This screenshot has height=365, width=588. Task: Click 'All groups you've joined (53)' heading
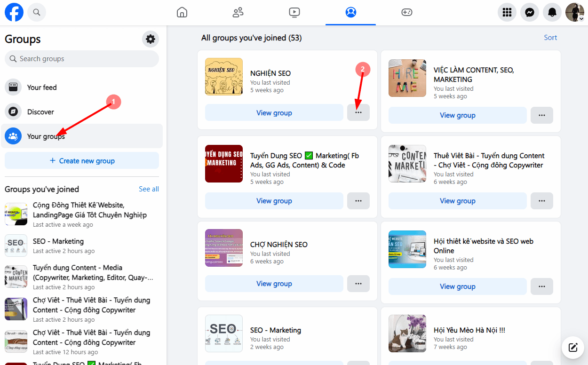pyautogui.click(x=252, y=38)
